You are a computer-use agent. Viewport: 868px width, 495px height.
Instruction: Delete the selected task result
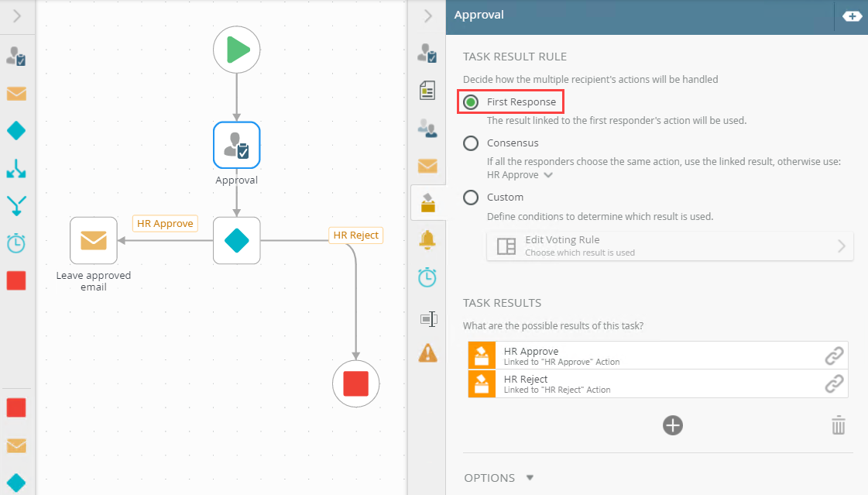tap(838, 425)
